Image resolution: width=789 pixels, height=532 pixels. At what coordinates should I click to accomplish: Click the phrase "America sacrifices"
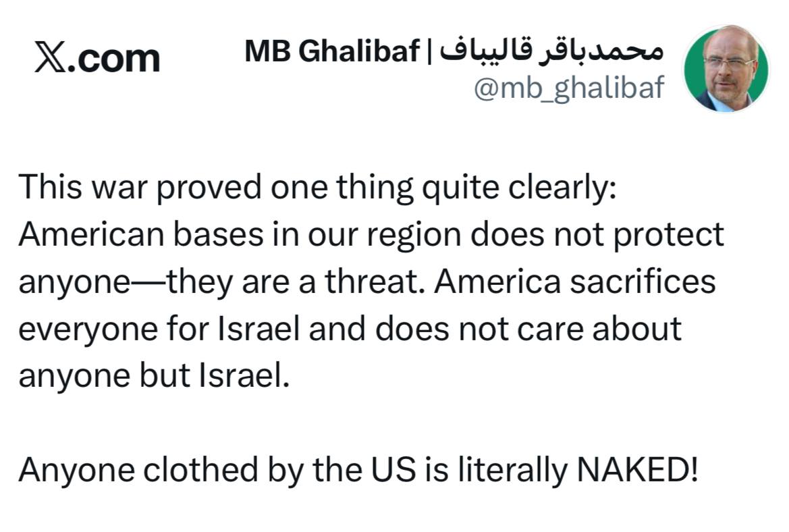(574, 282)
